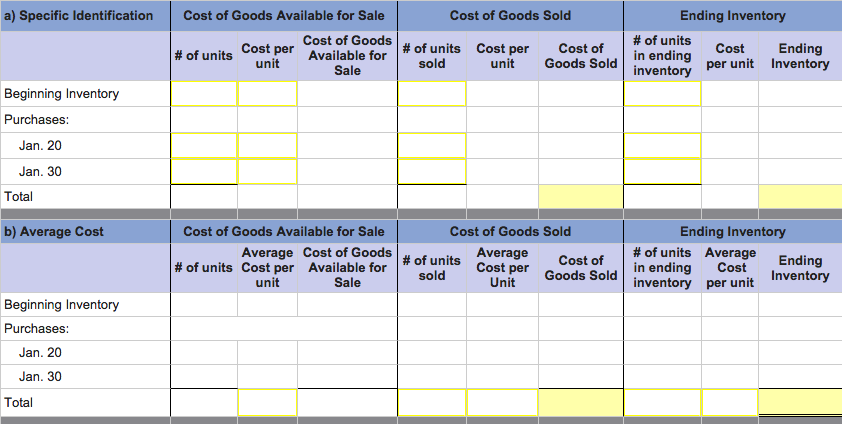
Task: Click Average Cost Jan. 20 Cost of Goods Available cell
Action: [347, 352]
